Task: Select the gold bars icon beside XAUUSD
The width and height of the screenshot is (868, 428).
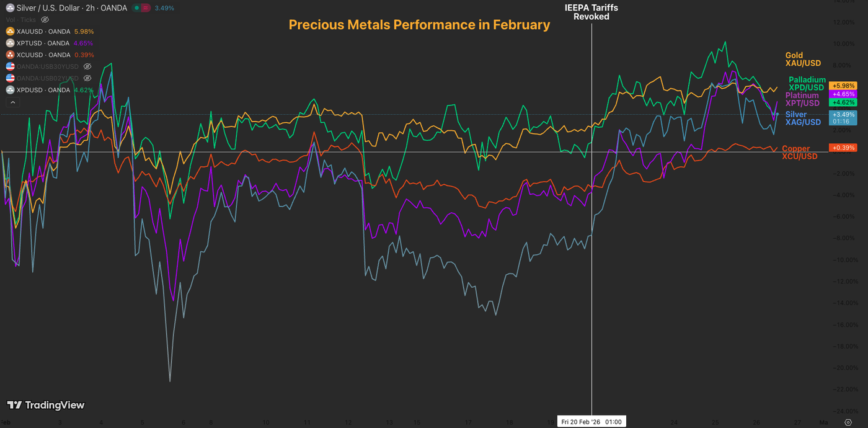Action: tap(10, 31)
